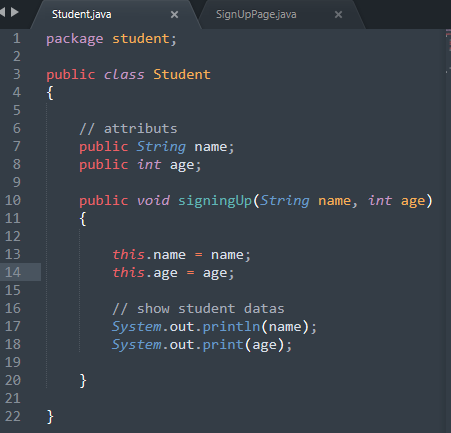Click 'String' parameter type on line 10
Screen dimensions: 451x433
tap(285, 201)
